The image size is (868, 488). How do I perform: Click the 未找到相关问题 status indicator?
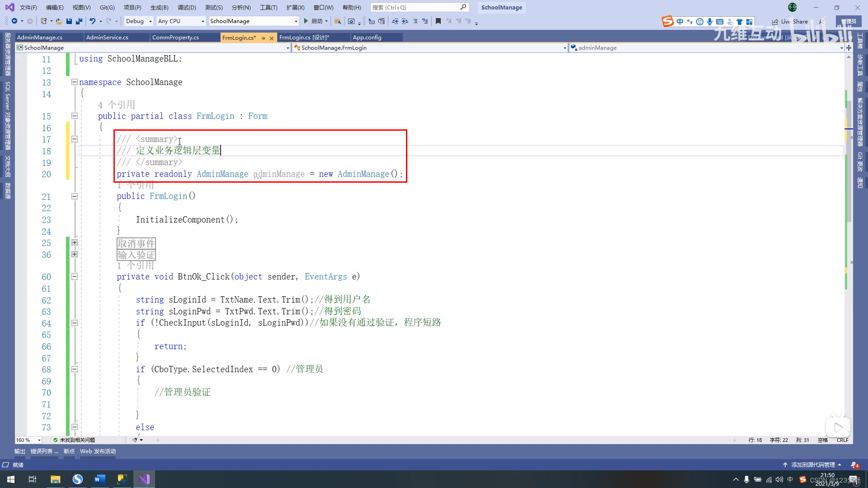click(x=74, y=440)
